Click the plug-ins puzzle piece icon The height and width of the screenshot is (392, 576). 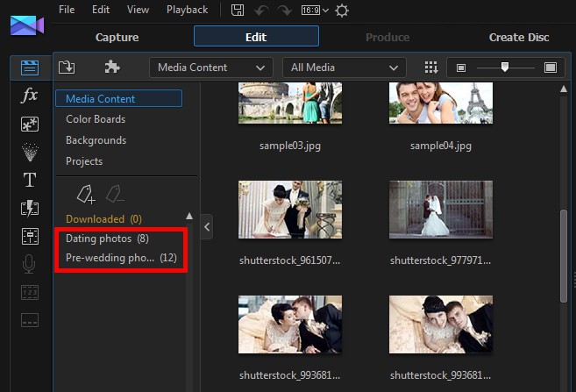click(112, 67)
